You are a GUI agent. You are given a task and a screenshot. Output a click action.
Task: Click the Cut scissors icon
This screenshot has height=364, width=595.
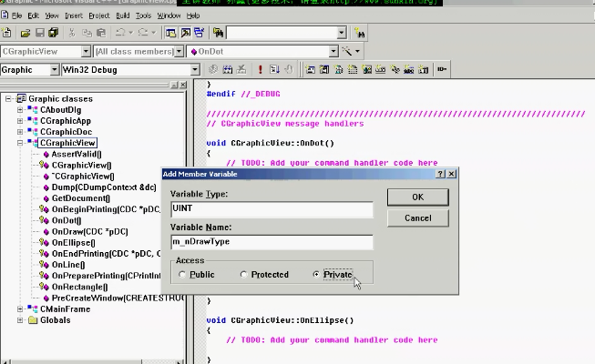coord(72,33)
